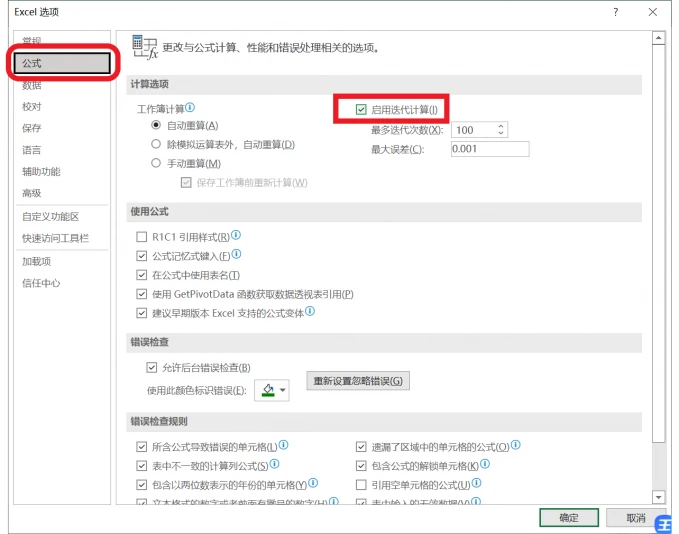Toggle 所含公式导致错误的单元格 checkbox
679x534 pixels.
tap(142, 447)
